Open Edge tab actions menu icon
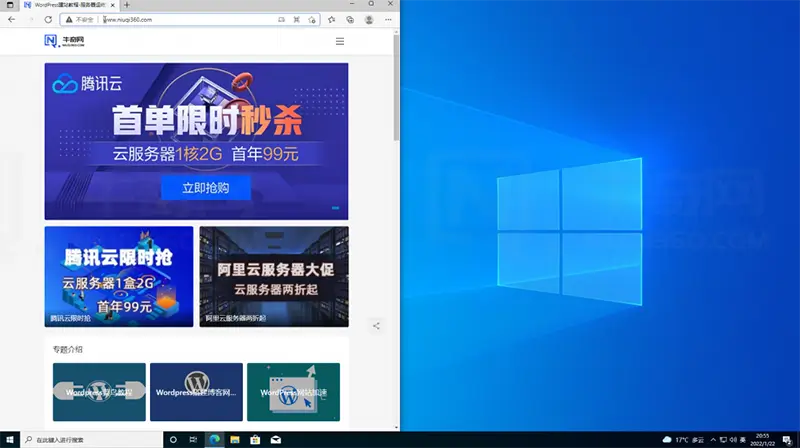This screenshot has height=448, width=800. (10, 5)
